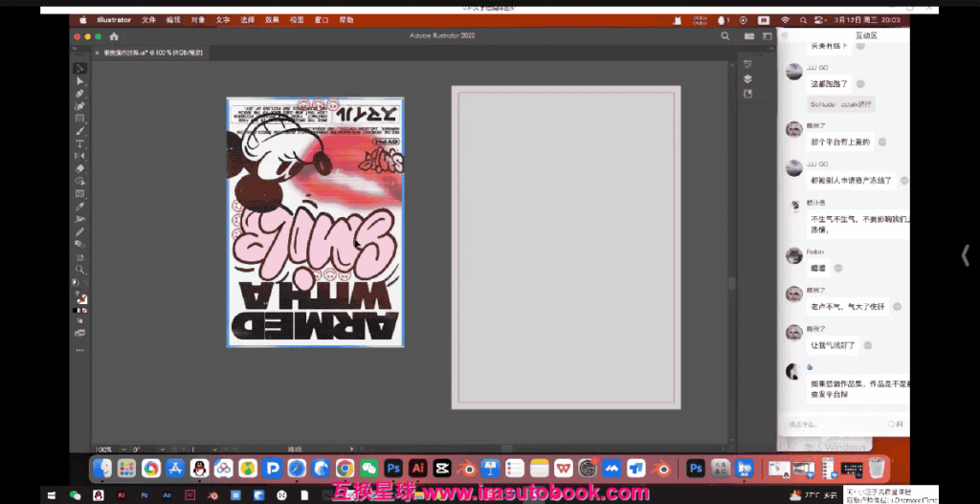Click the Apple menu logo
Viewport: 980px width, 504px height.
(x=83, y=20)
